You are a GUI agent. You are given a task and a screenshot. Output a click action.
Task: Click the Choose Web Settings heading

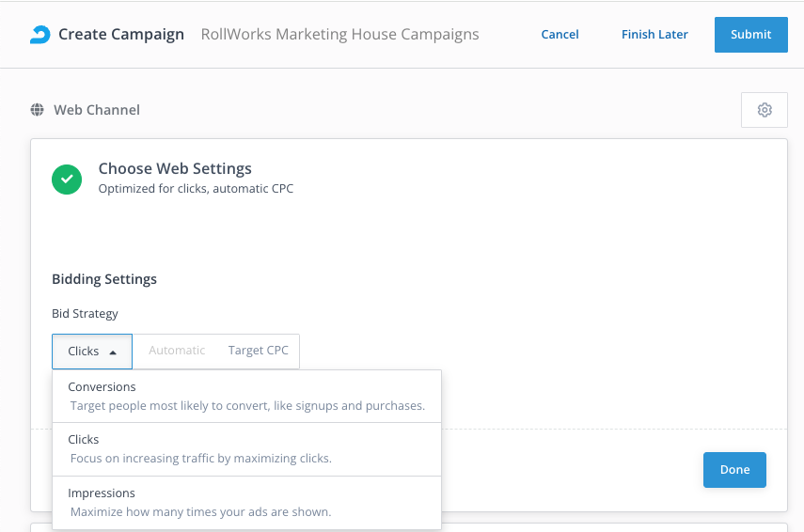pyautogui.click(x=175, y=169)
